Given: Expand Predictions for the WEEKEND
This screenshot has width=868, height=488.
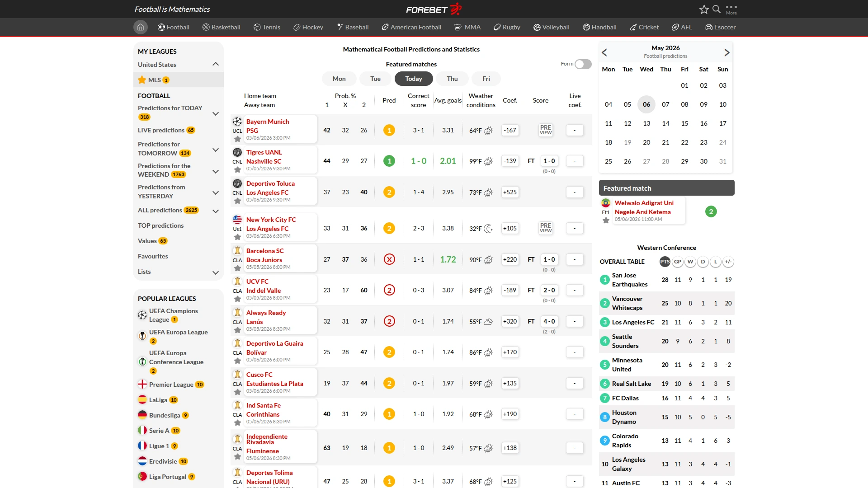Looking at the screenshot, I should click(x=216, y=171).
